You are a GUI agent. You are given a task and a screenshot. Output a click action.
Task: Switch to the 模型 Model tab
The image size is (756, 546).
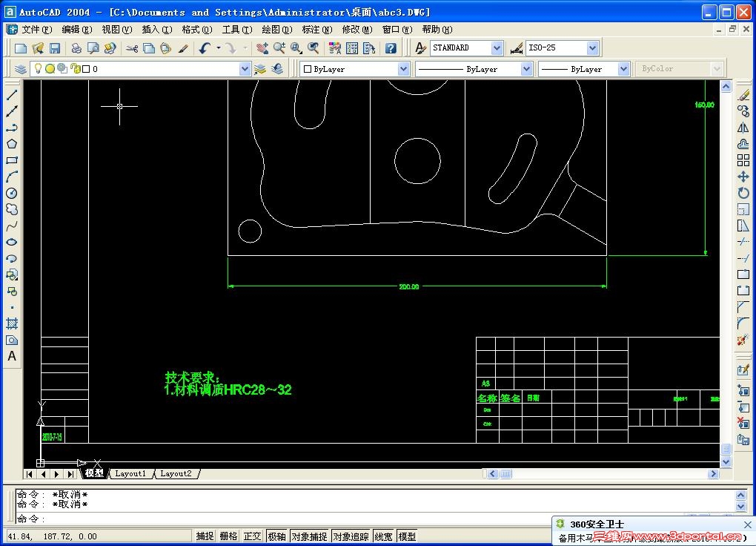point(94,473)
